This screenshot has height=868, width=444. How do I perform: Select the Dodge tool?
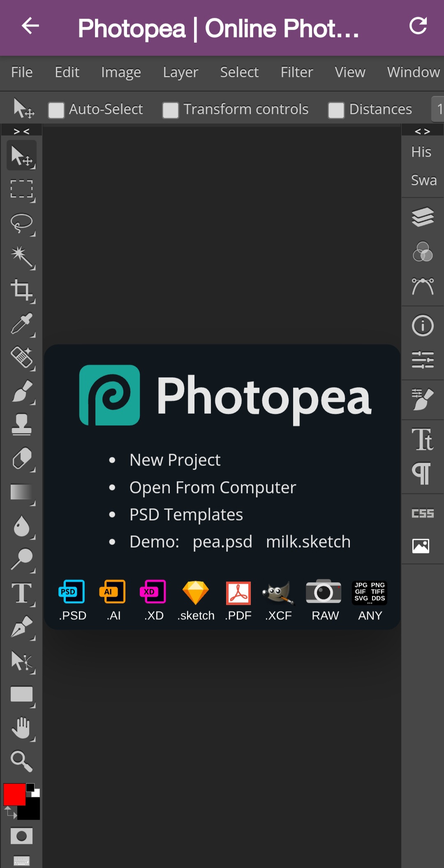(x=21, y=560)
